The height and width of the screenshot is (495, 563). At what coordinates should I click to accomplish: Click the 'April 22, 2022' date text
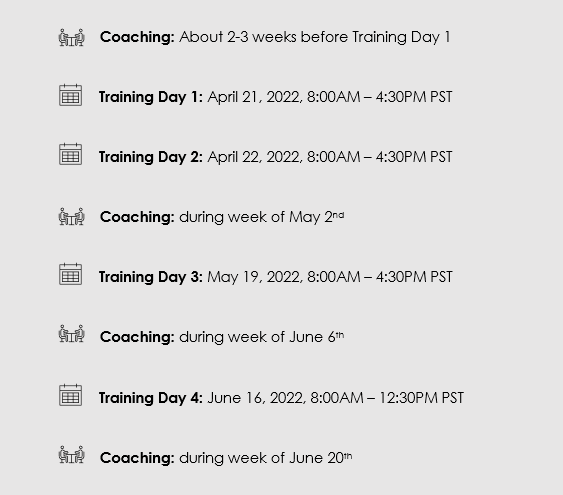tap(255, 157)
